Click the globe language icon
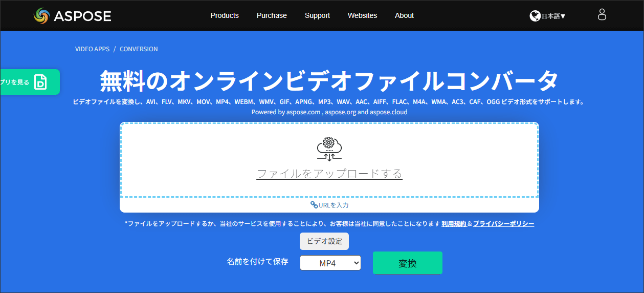The height and width of the screenshot is (293, 644). click(535, 16)
